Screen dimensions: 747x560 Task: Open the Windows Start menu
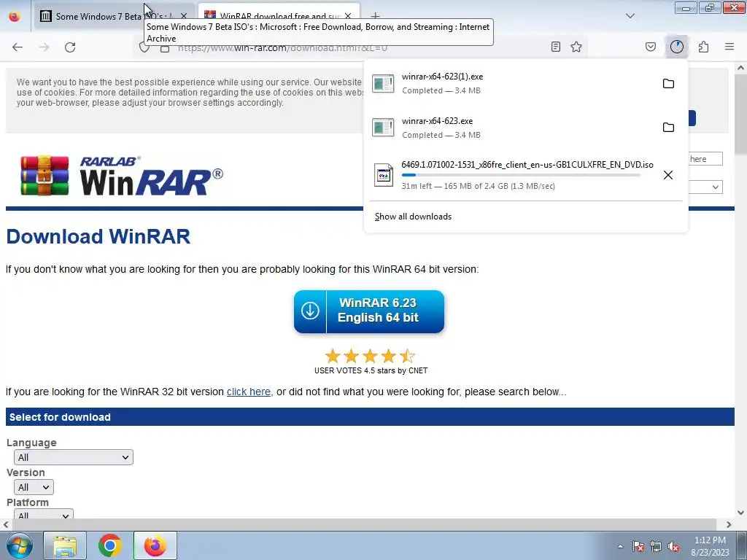19,545
